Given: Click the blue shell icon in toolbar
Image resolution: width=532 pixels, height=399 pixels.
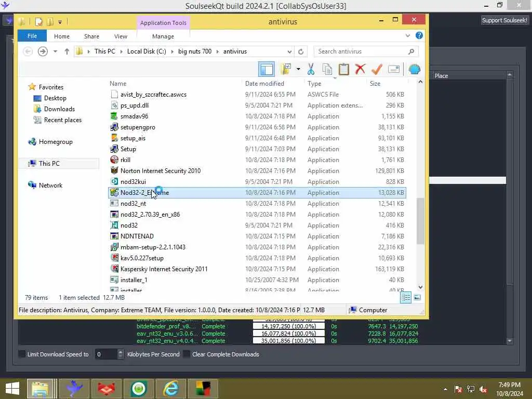Looking at the screenshot, I should coord(414,69).
